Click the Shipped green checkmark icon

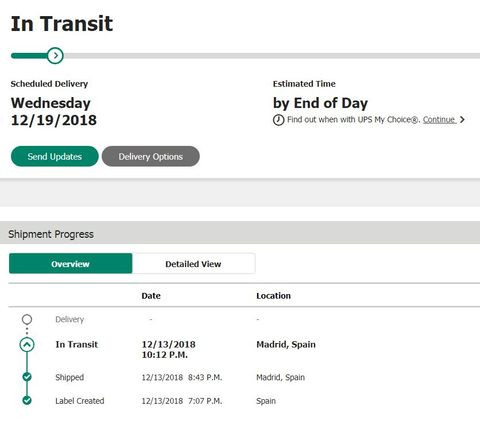click(27, 377)
